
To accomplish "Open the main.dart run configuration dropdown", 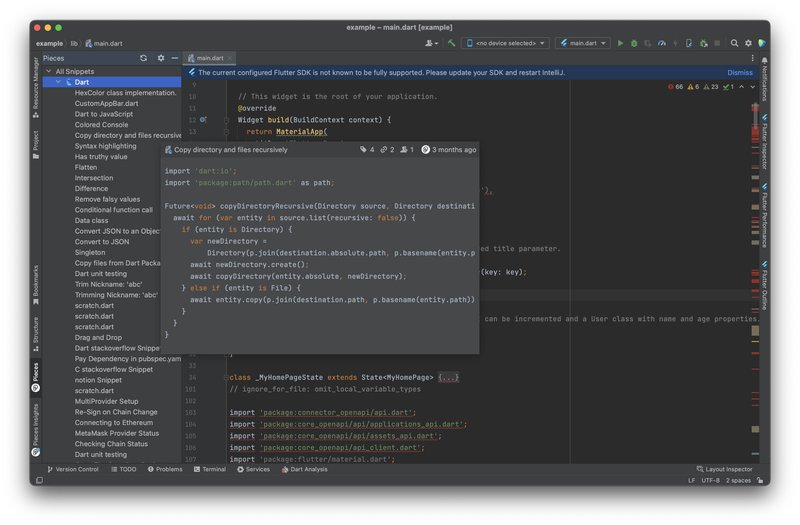I will point(583,43).
